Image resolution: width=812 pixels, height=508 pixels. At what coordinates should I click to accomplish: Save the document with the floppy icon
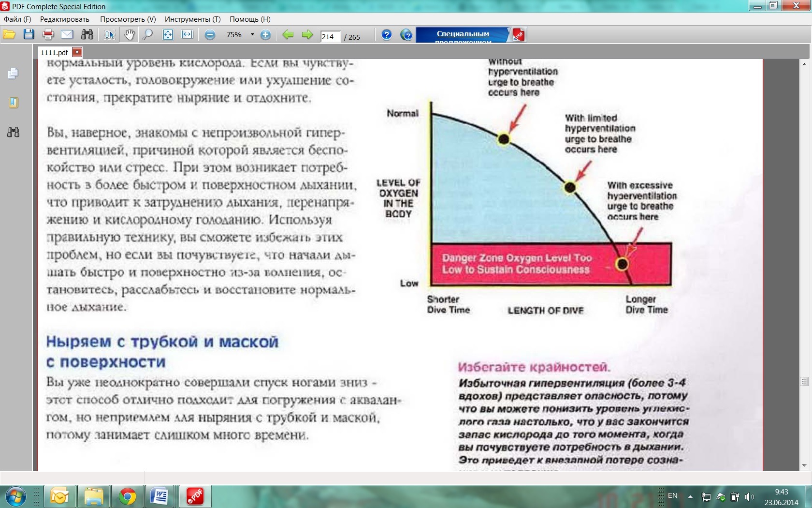tap(29, 35)
